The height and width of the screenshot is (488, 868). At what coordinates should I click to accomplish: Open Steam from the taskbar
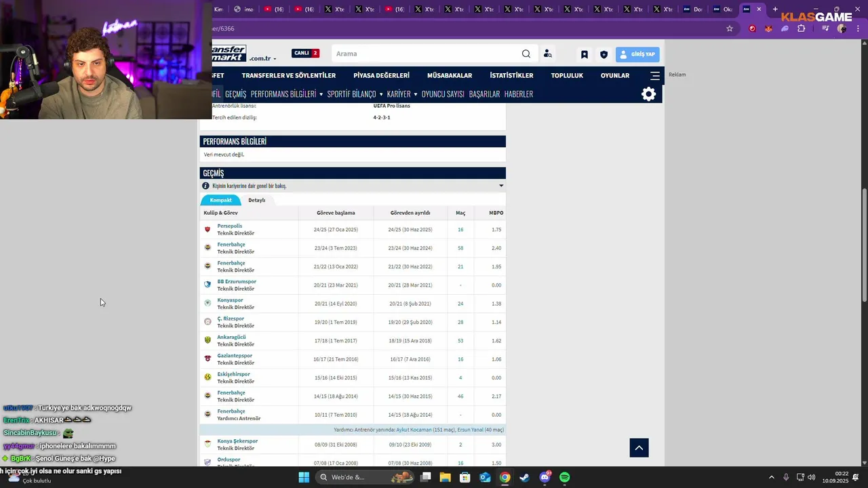pos(524,477)
